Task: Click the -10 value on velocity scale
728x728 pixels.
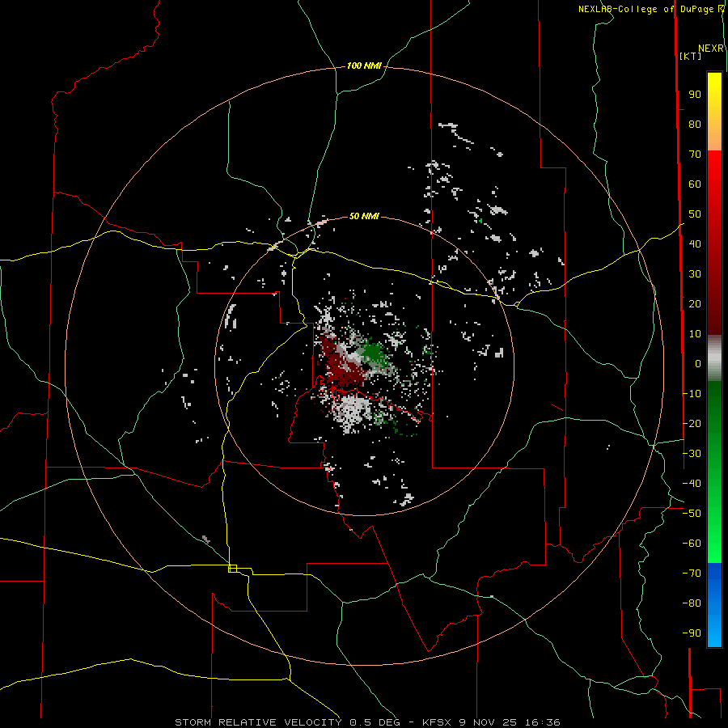Action: [692, 394]
